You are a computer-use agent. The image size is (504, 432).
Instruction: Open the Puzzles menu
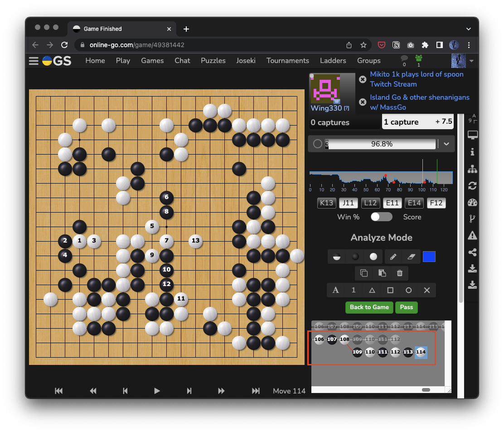tap(213, 61)
